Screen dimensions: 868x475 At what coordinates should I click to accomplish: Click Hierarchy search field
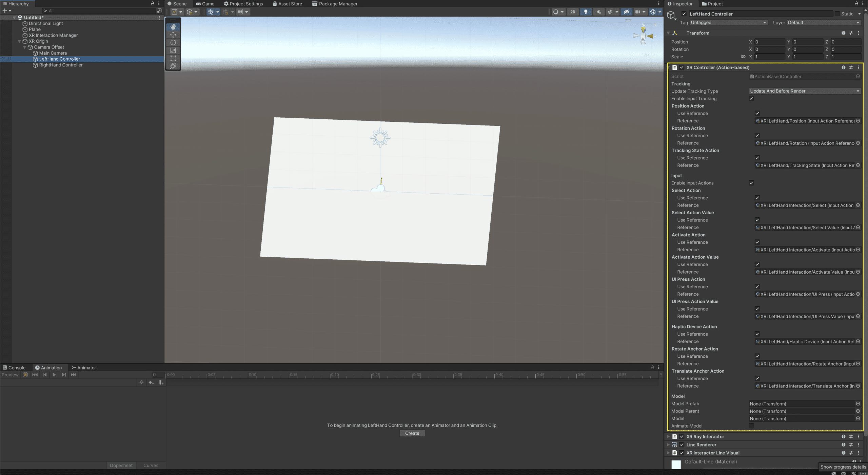tap(98, 11)
